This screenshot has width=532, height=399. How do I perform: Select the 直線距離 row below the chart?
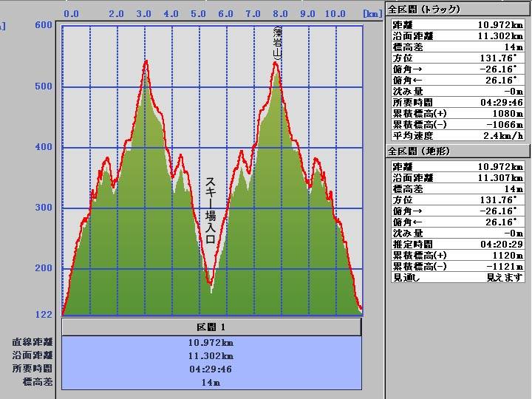[x=211, y=342]
